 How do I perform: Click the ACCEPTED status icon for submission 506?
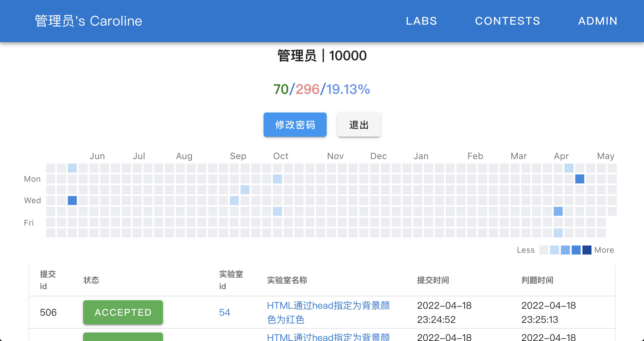[123, 312]
